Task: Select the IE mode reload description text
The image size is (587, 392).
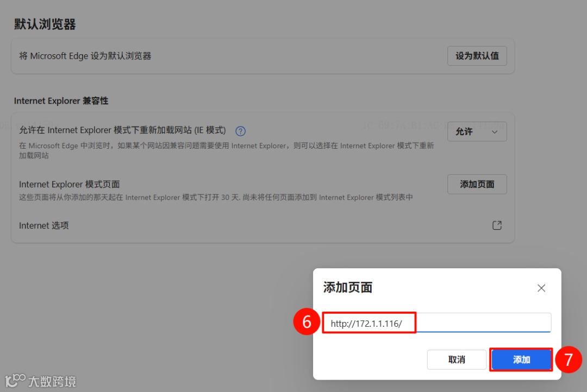Action: tap(227, 150)
